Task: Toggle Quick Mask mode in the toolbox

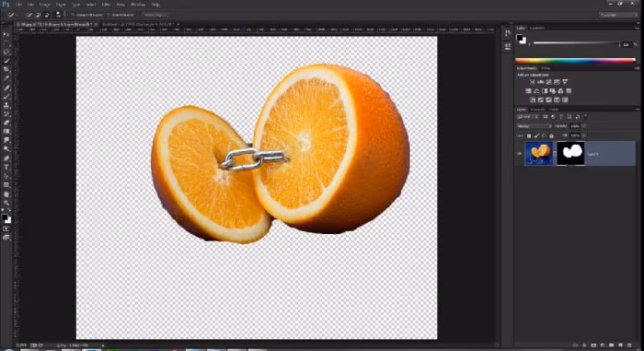Action: (6, 228)
